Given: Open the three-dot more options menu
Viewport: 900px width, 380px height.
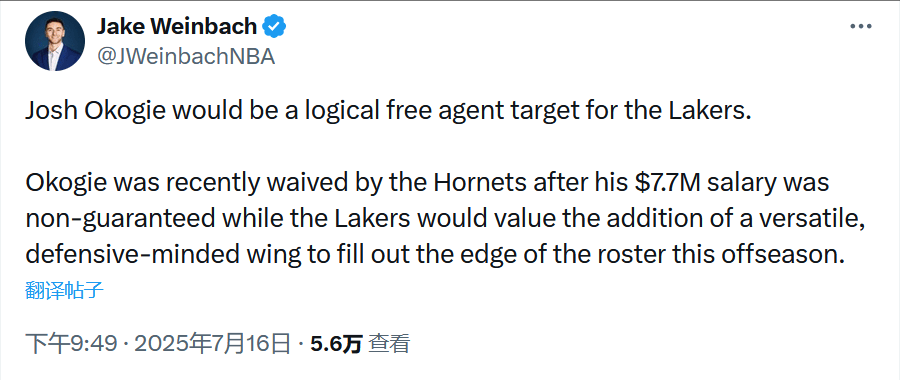Looking at the screenshot, I should [861, 26].
